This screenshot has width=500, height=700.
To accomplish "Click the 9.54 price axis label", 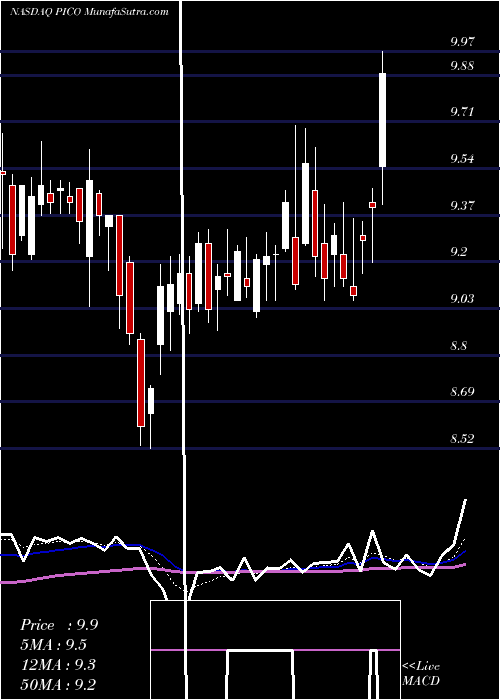I will (x=462, y=159).
